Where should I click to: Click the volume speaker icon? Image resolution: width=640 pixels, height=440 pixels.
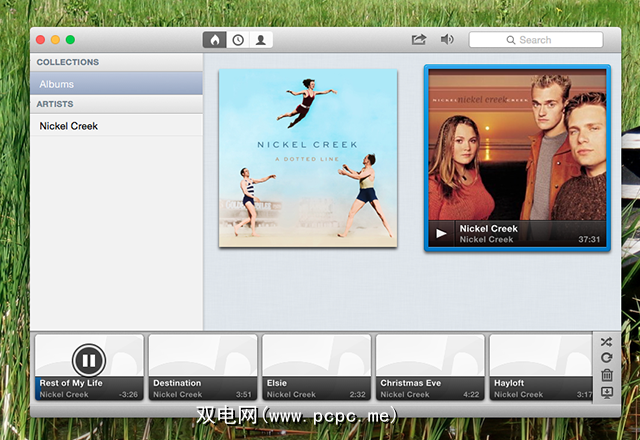pos(447,40)
